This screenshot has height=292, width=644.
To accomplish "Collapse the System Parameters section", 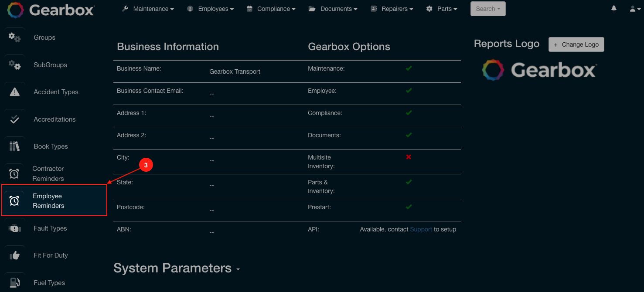I will click(238, 269).
